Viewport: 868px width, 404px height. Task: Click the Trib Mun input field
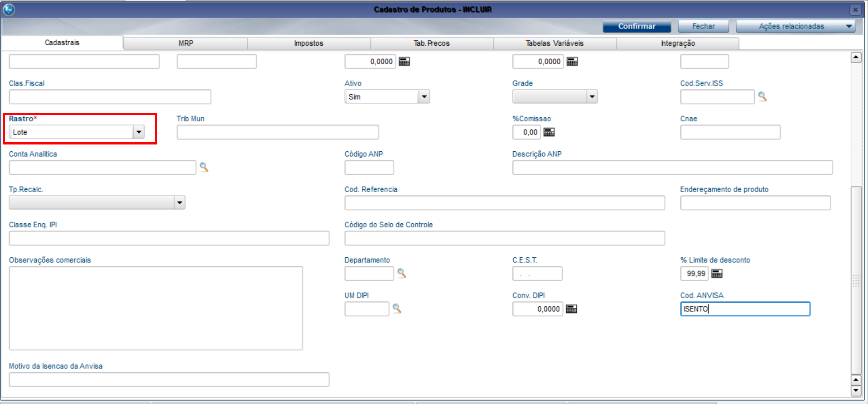(x=278, y=132)
